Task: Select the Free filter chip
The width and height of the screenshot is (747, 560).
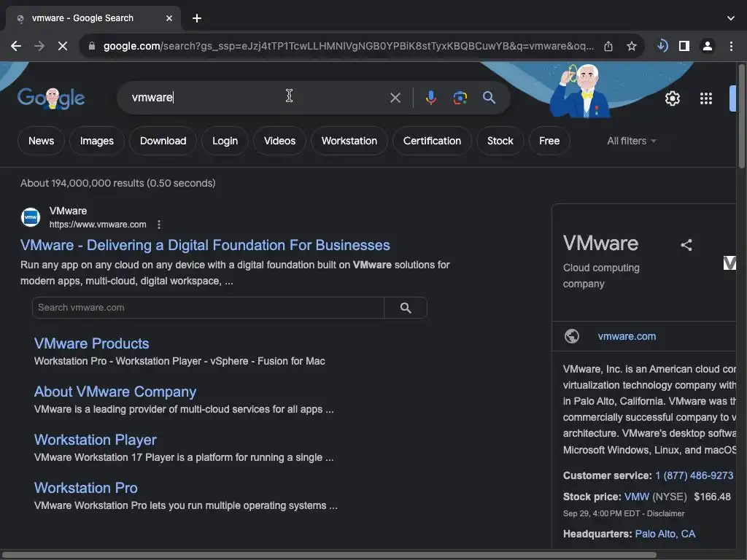Action: tap(549, 141)
